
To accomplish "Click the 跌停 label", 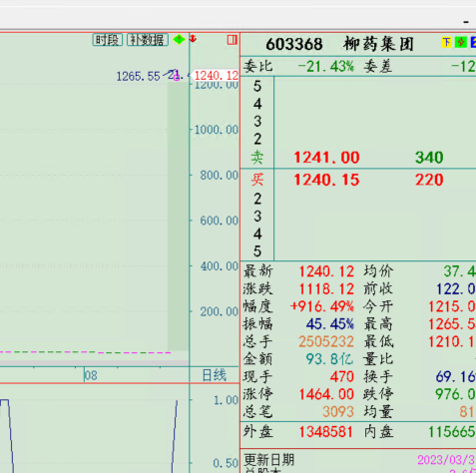I will [x=378, y=394].
